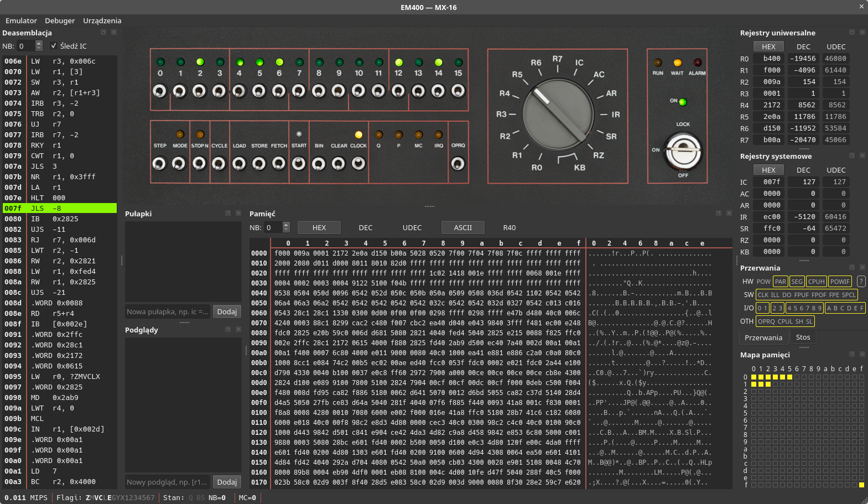
Task: Focus the Nowy podgląd input field
Action: (x=168, y=482)
